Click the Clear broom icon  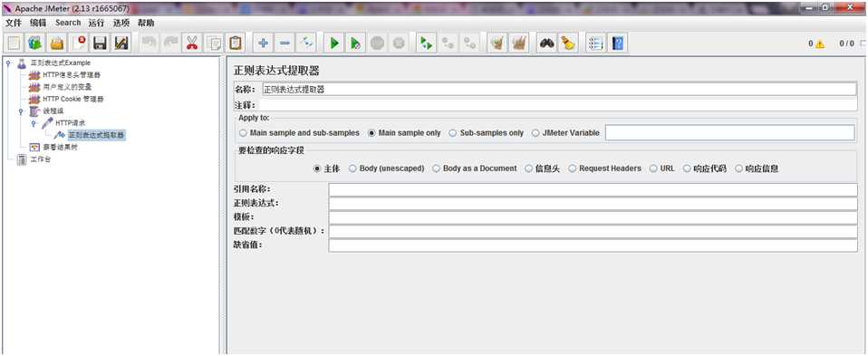coord(497,43)
